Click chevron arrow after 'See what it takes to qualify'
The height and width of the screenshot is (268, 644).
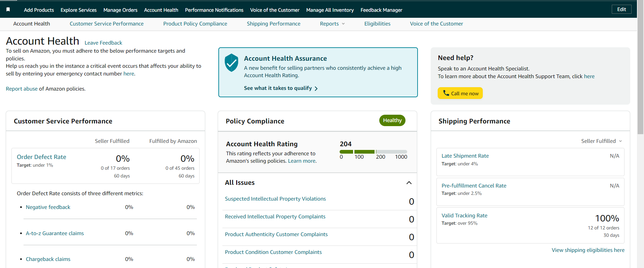point(316,89)
